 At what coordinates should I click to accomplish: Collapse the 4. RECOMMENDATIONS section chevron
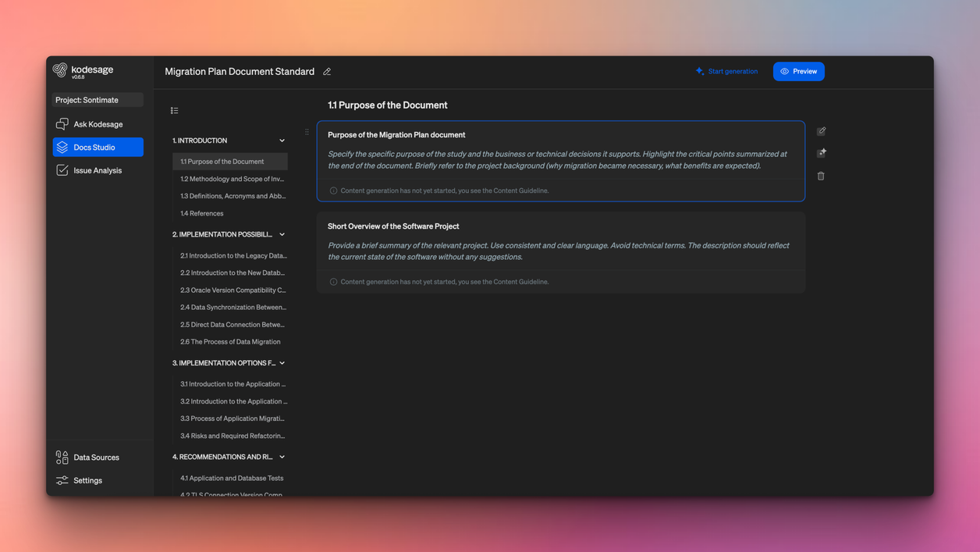click(x=282, y=457)
